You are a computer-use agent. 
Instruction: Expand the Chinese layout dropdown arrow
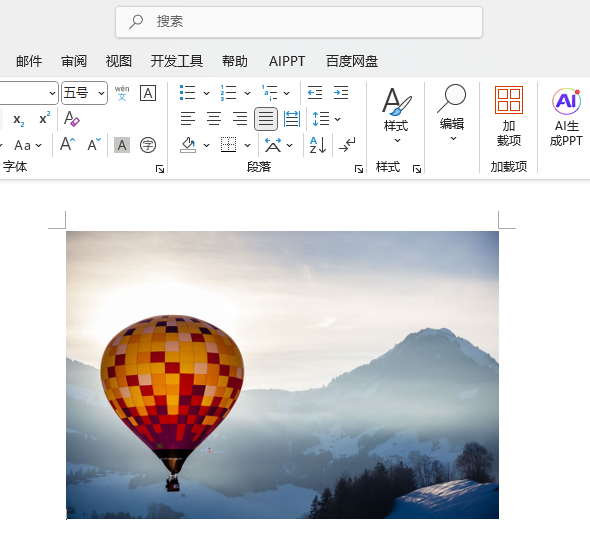[289, 145]
